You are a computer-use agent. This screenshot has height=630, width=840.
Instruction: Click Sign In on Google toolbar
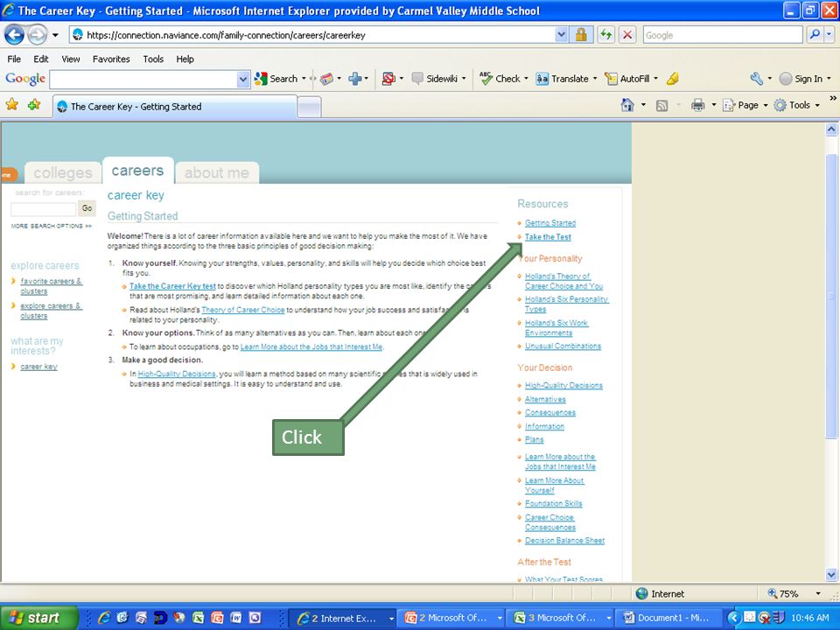(801, 79)
